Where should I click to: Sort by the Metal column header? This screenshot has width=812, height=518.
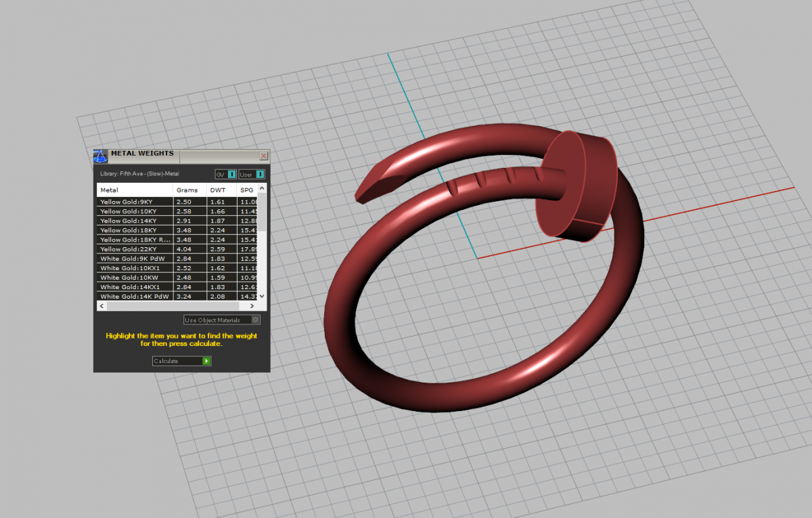coord(135,190)
